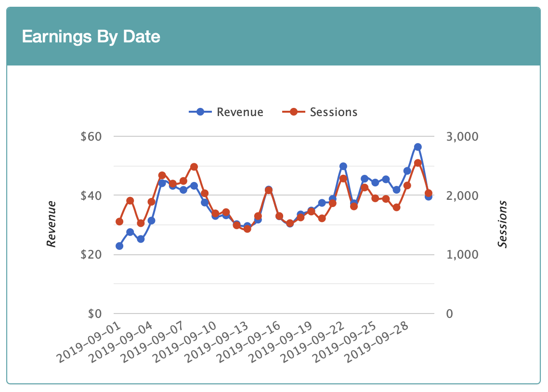Click the red Sessions legend marker
The height and width of the screenshot is (392, 548).
(x=294, y=112)
